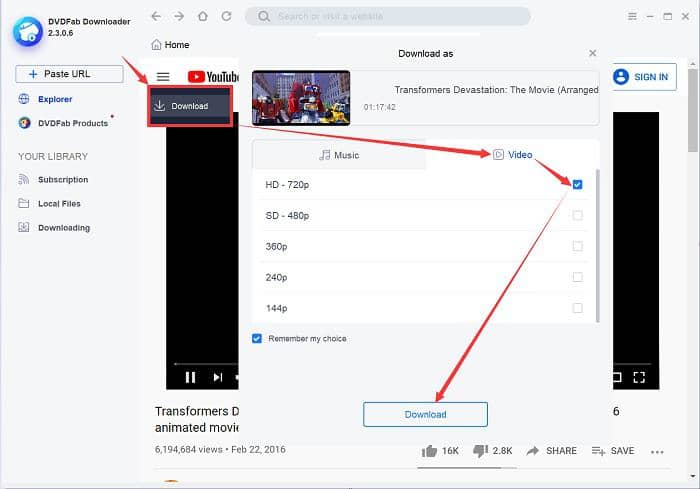Click the Subscription feed icon

pyautogui.click(x=24, y=179)
